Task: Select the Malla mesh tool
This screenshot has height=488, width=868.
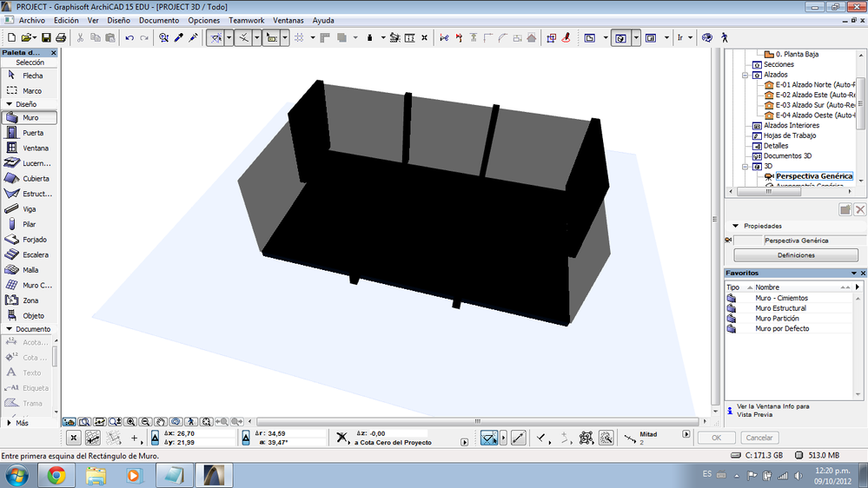Action: tap(30, 270)
